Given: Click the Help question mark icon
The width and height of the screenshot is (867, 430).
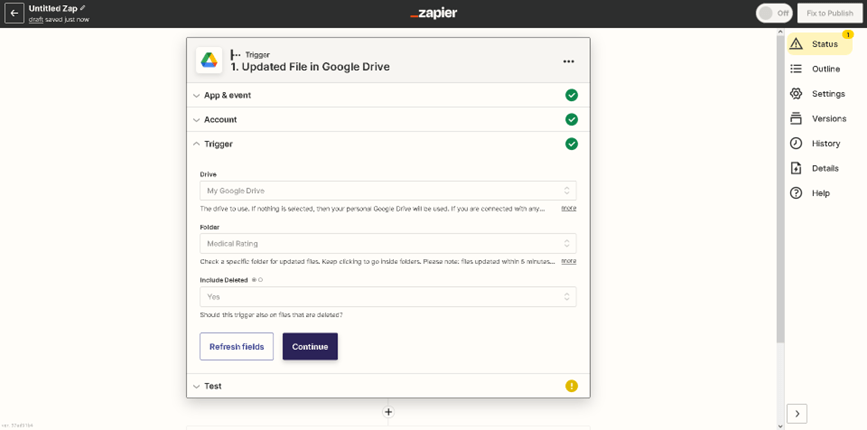Looking at the screenshot, I should coord(796,193).
